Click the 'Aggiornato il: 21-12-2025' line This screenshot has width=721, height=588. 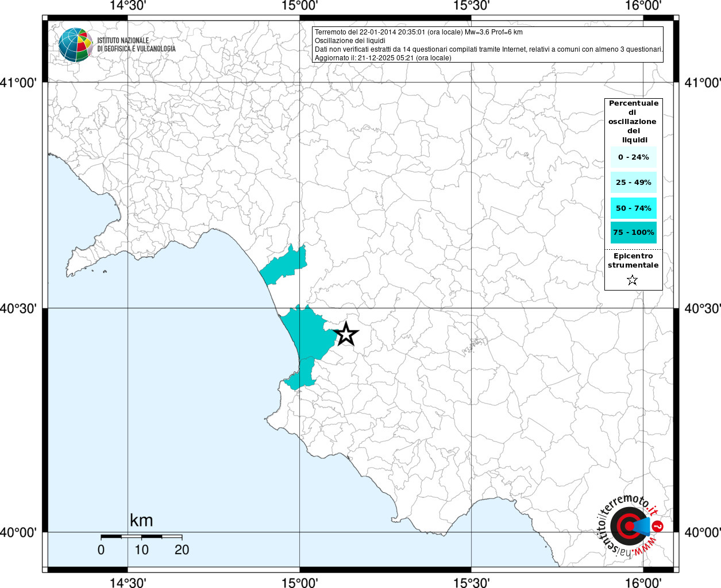pos(383,58)
